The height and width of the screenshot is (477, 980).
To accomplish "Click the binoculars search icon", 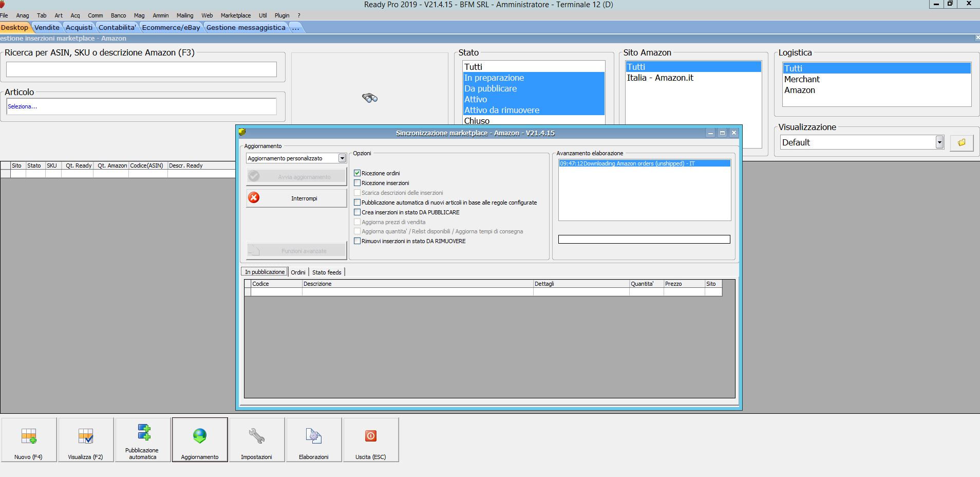I will (x=370, y=98).
